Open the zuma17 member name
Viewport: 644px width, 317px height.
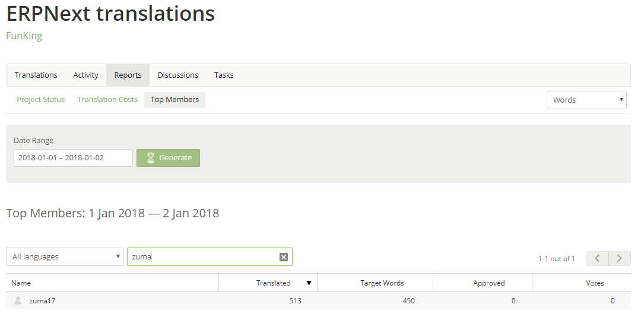[x=42, y=300]
